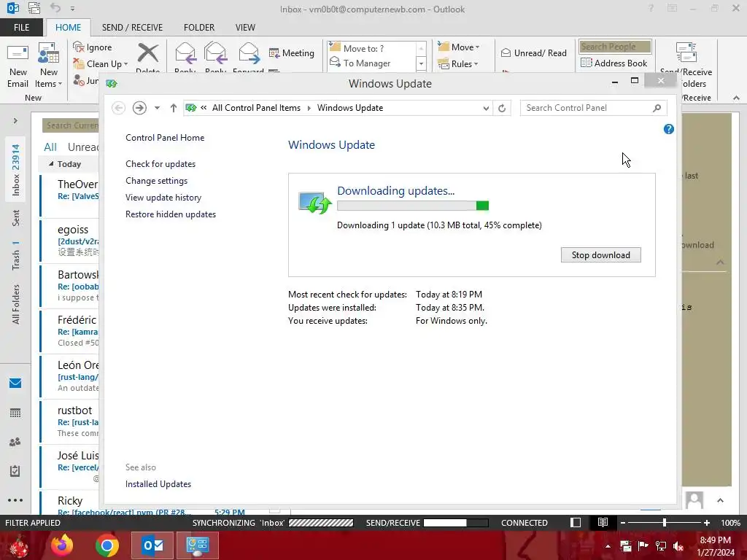This screenshot has width=747, height=560.
Task: Open the Address Book
Action: point(614,63)
